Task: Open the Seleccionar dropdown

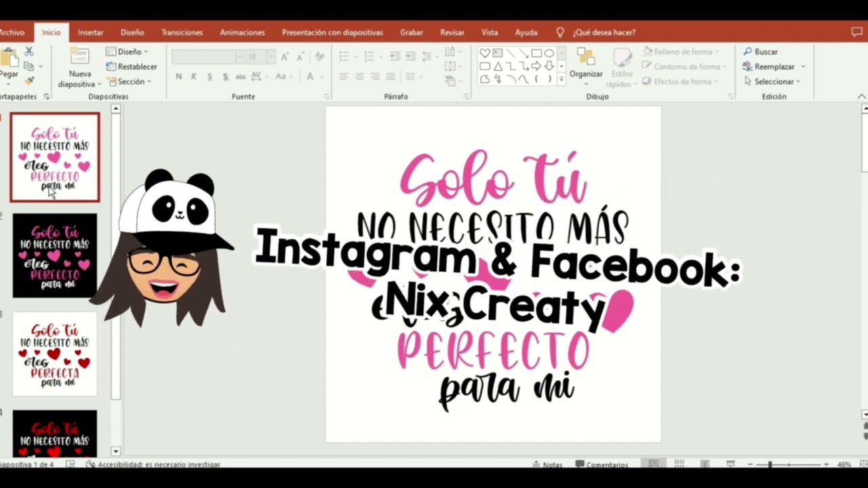Action: (772, 81)
